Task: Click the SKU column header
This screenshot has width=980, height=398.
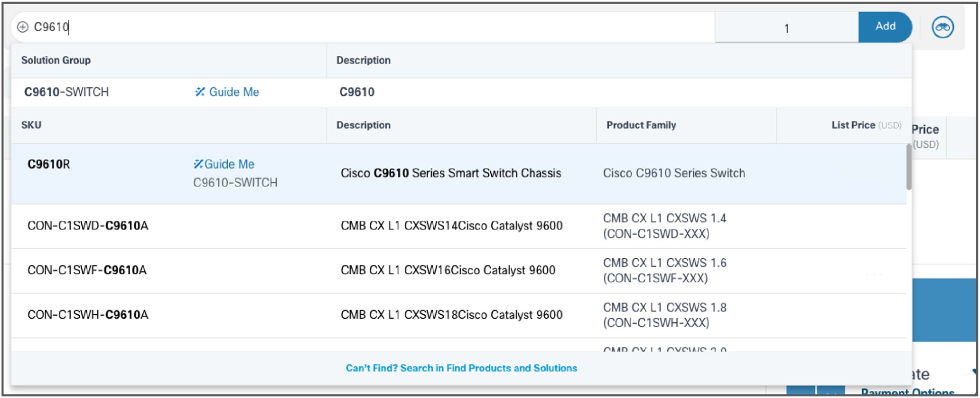Action: point(31,125)
